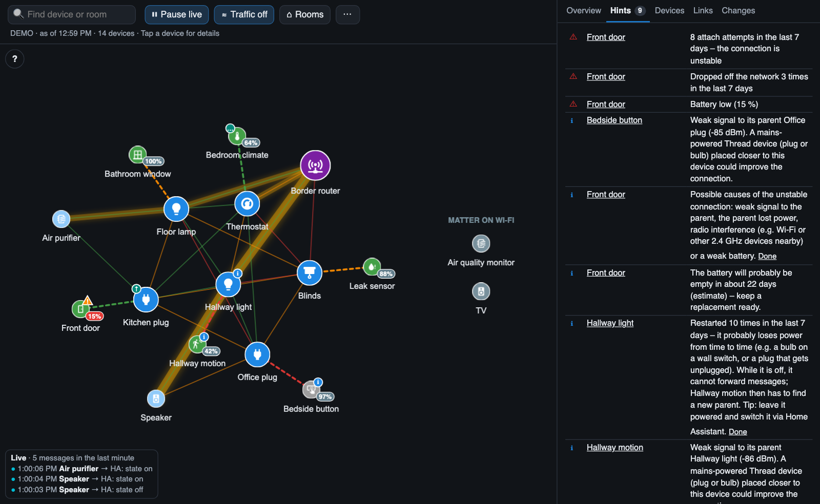Select the Speaker node
Image resolution: width=820 pixels, height=504 pixels.
(x=156, y=398)
